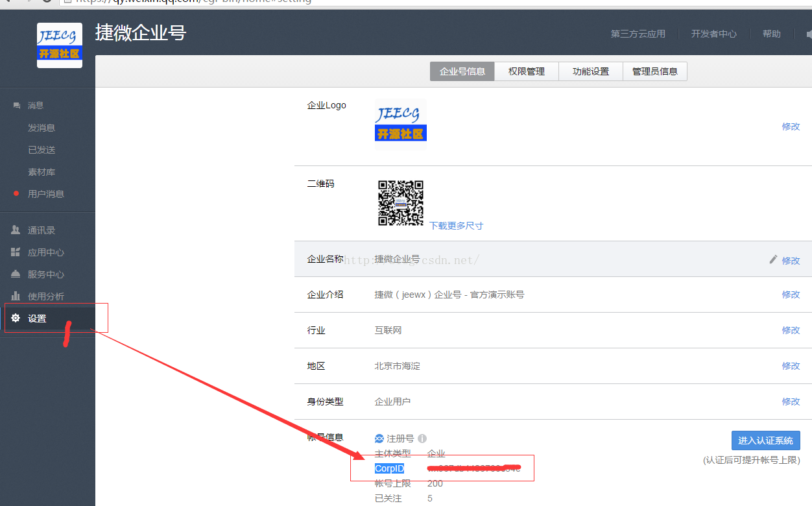This screenshot has width=812, height=506.
Task: Click the 捷微企业号 page title
Action: (141, 32)
